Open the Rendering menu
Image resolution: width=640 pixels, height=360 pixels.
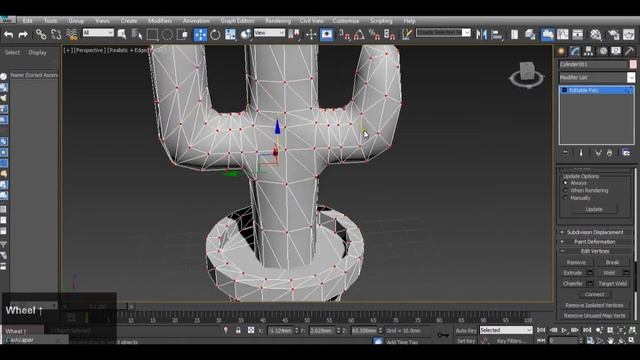pos(278,20)
